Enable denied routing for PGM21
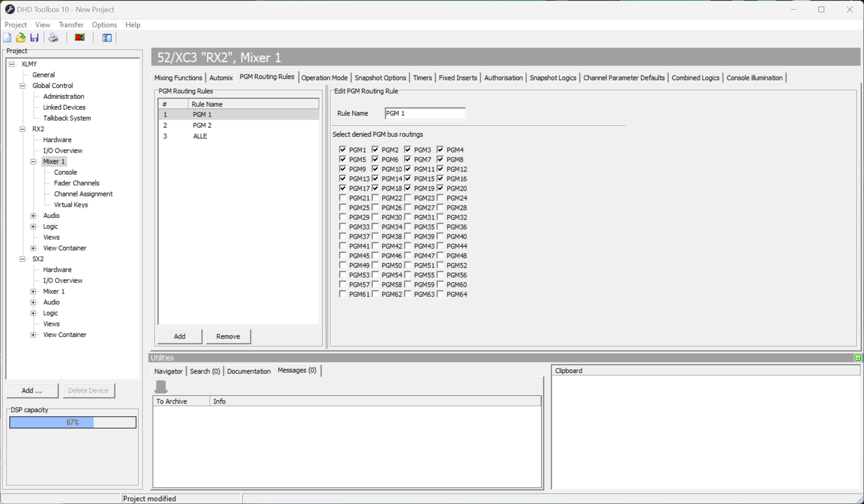Viewport: 864px width, 504px height. [343, 198]
